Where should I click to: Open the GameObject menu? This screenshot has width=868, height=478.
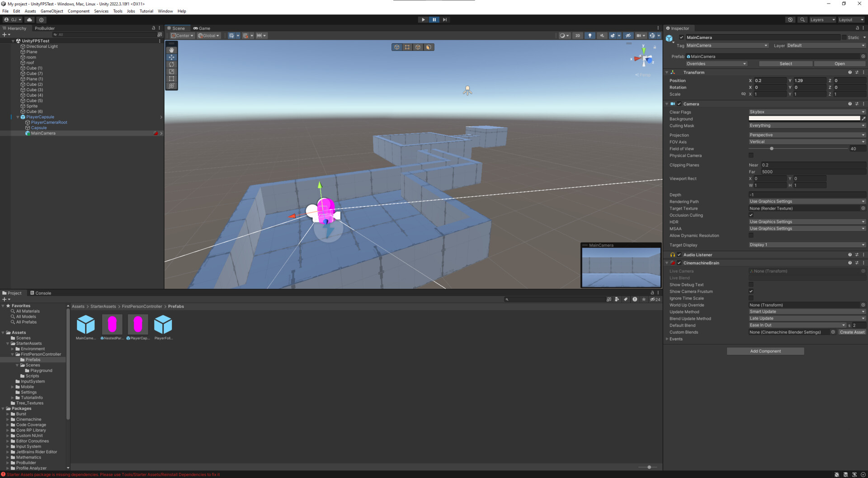point(52,11)
